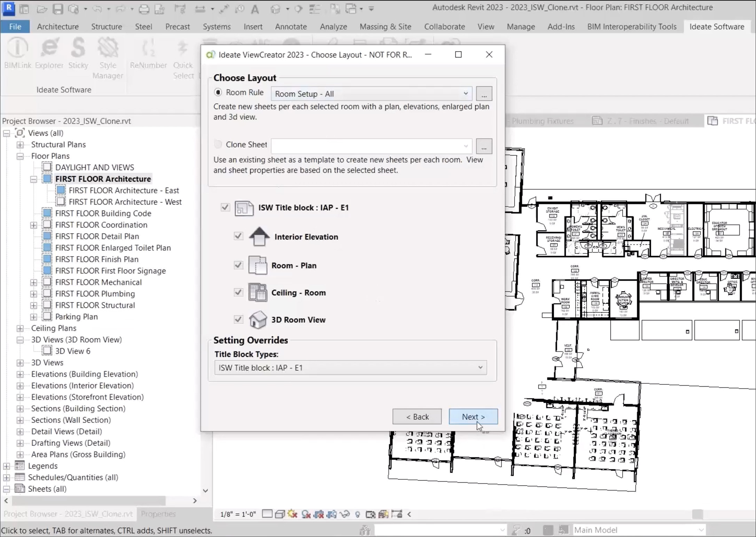Image resolution: width=756 pixels, height=537 pixels.
Task: Click the Worksets icon in status bar
Action: click(x=365, y=530)
